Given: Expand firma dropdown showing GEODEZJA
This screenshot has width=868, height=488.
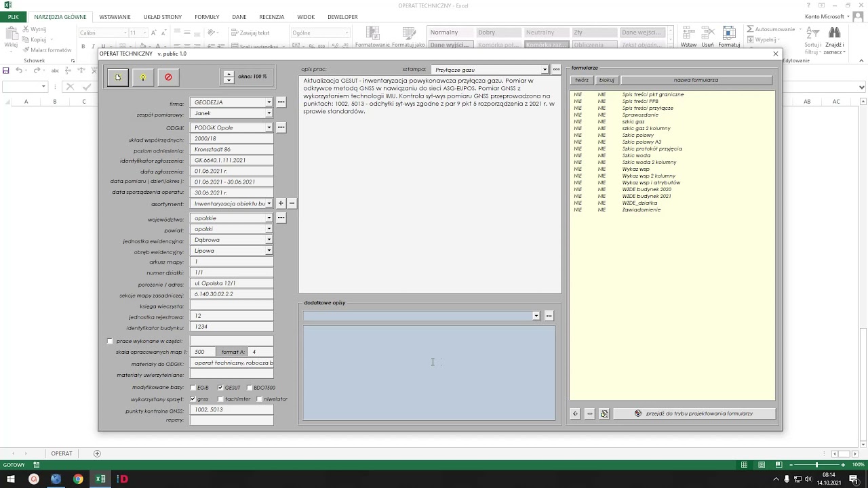Looking at the screenshot, I should (x=269, y=102).
